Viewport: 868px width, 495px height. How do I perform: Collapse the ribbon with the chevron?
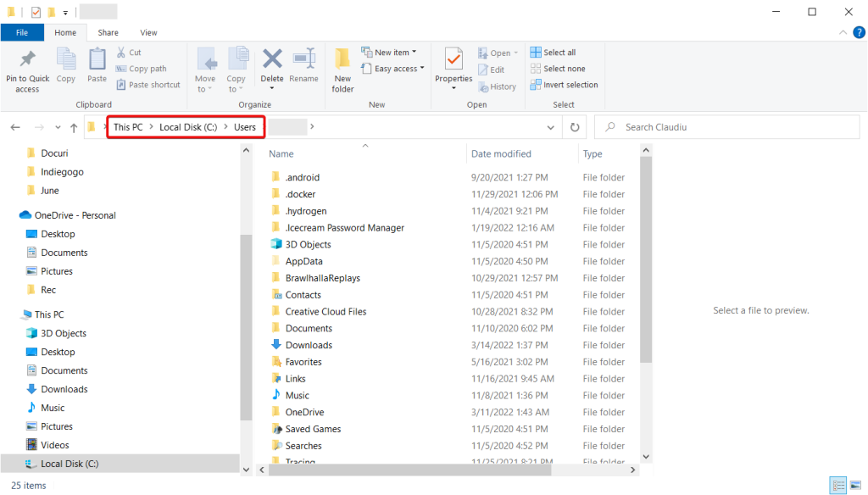tap(842, 32)
